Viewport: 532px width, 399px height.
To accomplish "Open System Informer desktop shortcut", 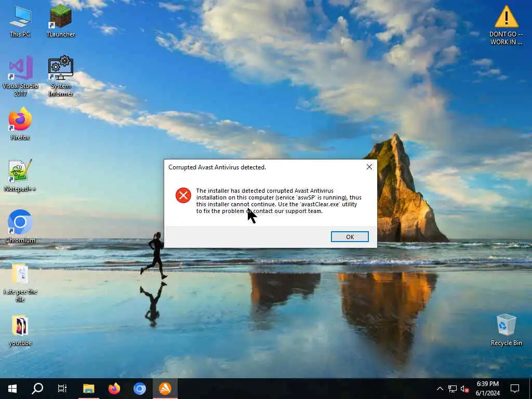I will (60, 76).
